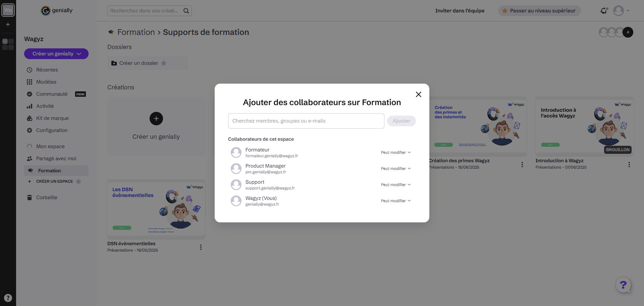Click the Formation graduation cap icon in sidebar
644x306 pixels.
31,171
